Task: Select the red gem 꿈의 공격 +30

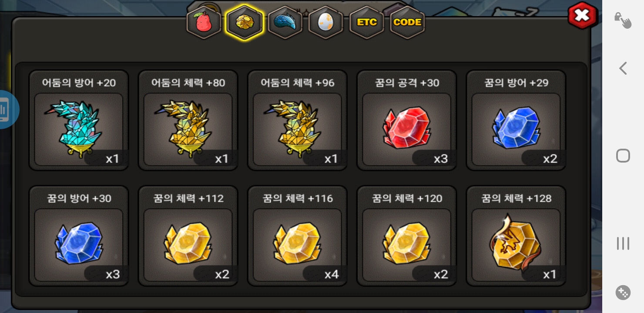Action: pyautogui.click(x=407, y=120)
